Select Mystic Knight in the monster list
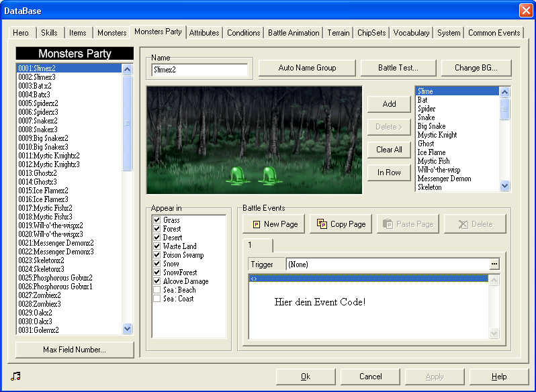The image size is (536, 392). point(457,135)
